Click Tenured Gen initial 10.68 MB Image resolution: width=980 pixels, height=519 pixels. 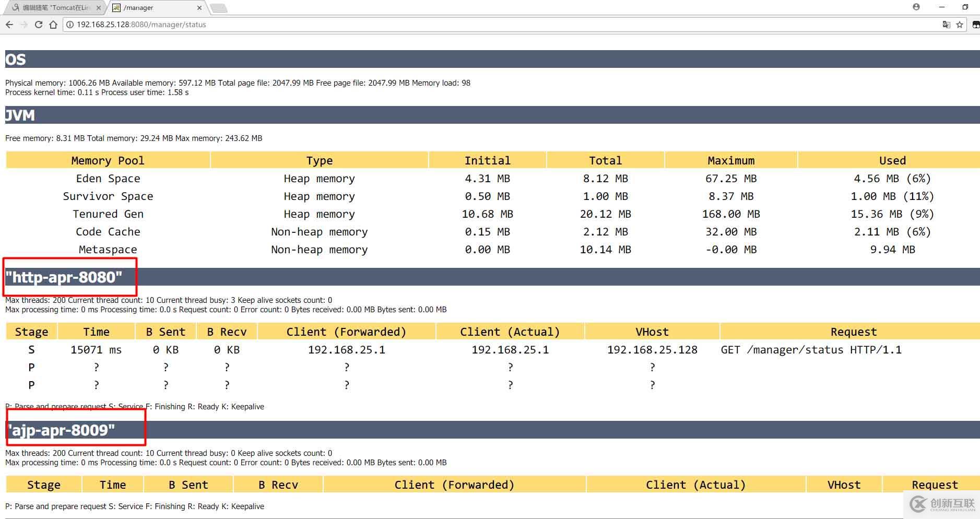(x=488, y=214)
